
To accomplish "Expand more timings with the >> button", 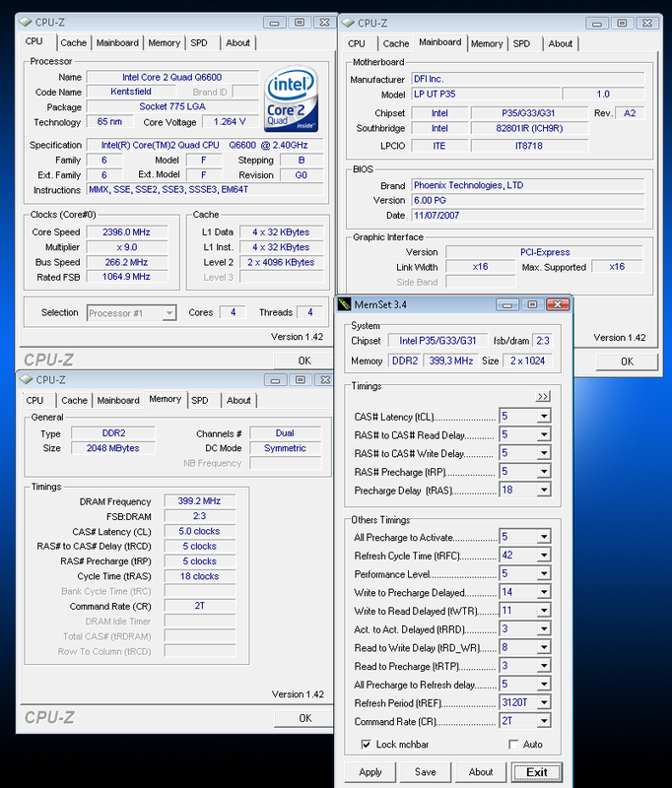I will (543, 396).
